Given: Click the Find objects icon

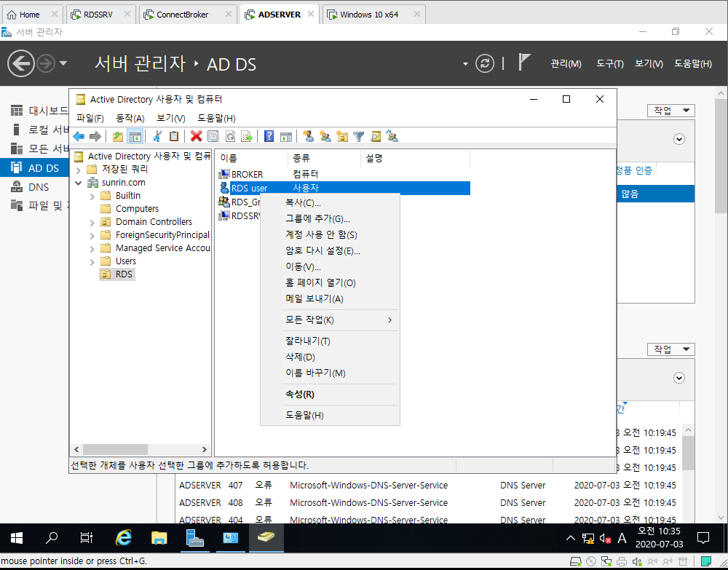Looking at the screenshot, I should point(376,136).
